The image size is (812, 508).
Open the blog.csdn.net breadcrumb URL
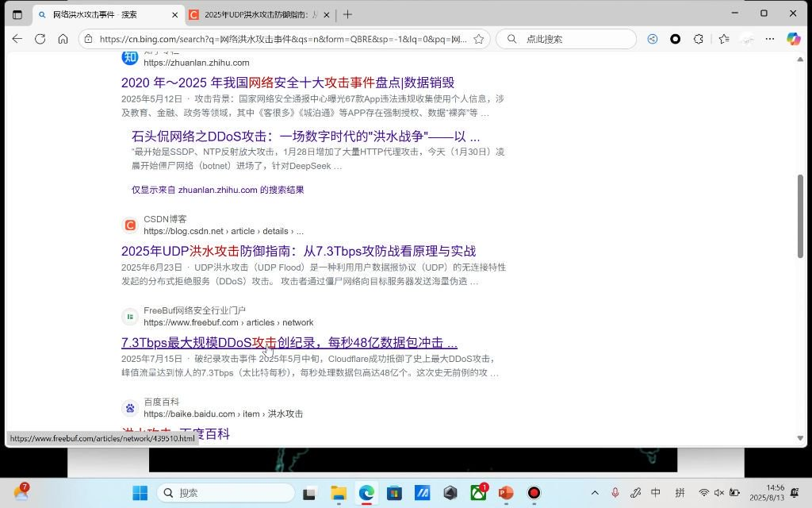(224, 231)
